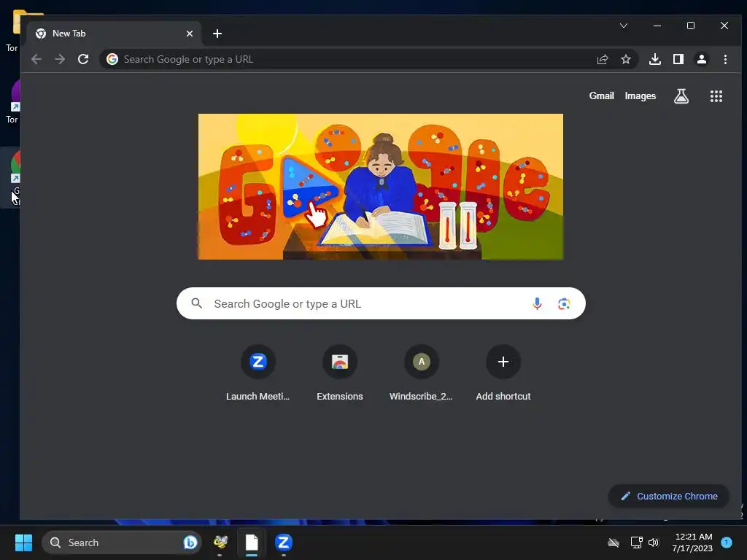Click the taskbar Search box
Viewport: 747px width, 560px height.
tap(122, 542)
